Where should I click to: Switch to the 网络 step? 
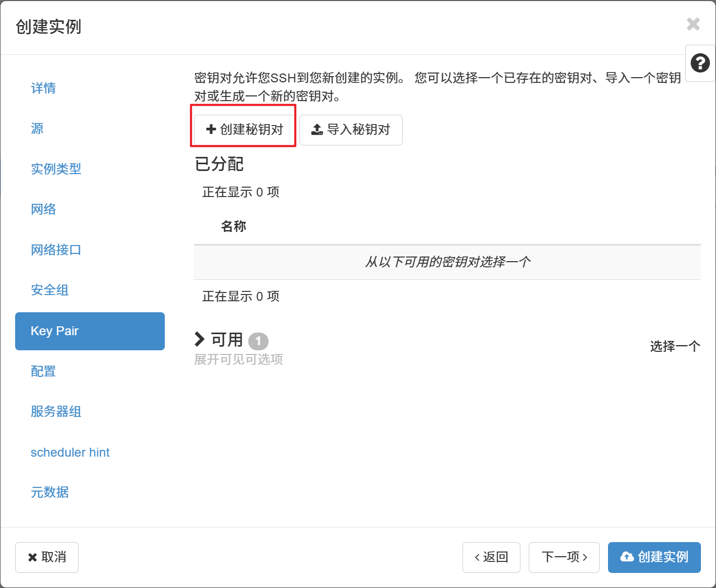[x=43, y=209]
